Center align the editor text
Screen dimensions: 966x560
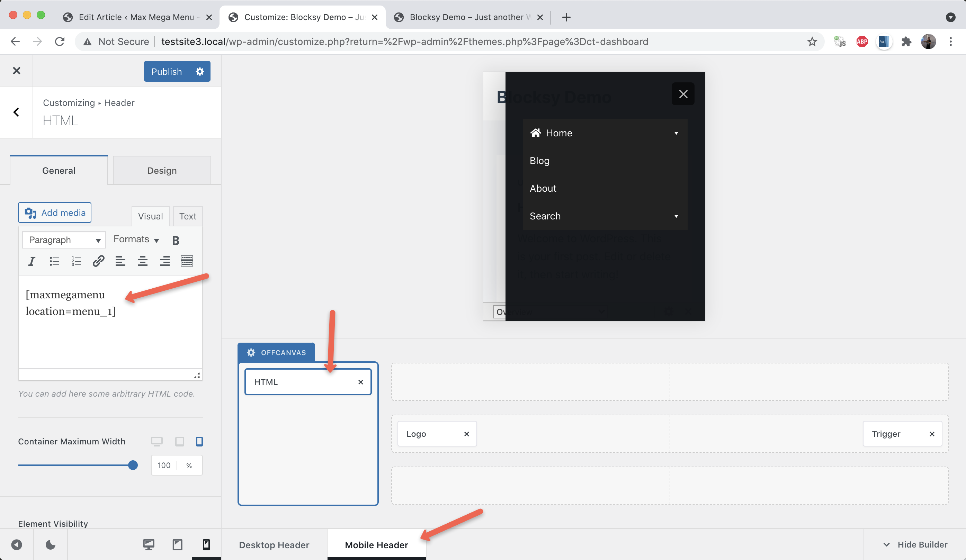click(143, 261)
